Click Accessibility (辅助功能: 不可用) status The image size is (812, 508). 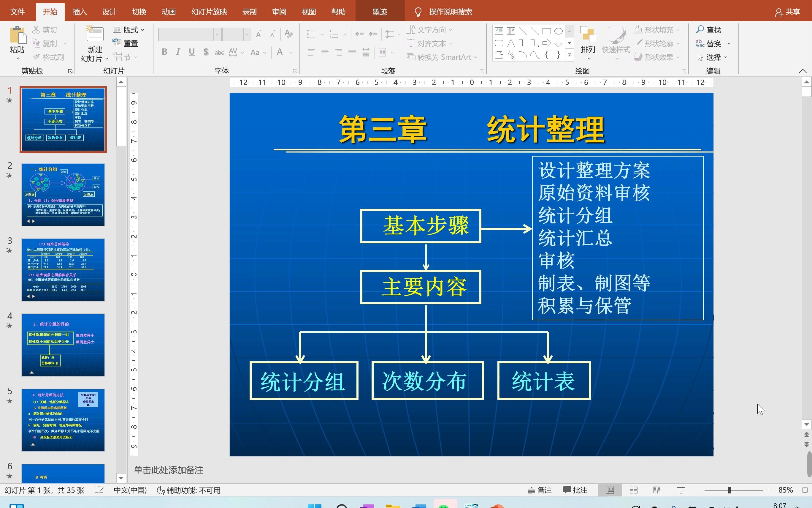[x=188, y=490]
